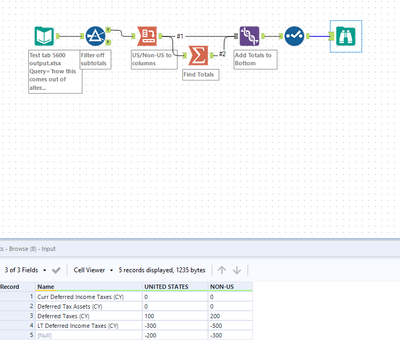Select NON-US value 200
Screen dimensions: 400x360
point(230,316)
